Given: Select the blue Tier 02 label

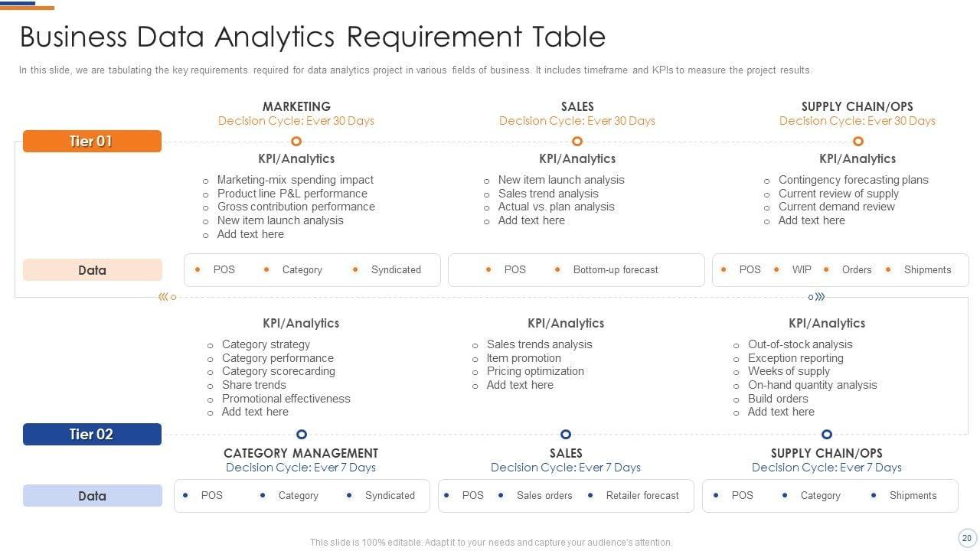Looking at the screenshot, I should (x=92, y=435).
